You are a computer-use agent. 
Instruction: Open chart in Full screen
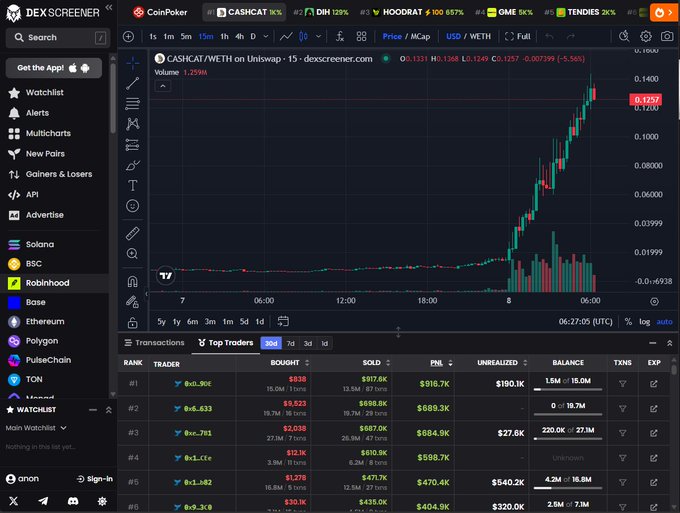tap(518, 36)
